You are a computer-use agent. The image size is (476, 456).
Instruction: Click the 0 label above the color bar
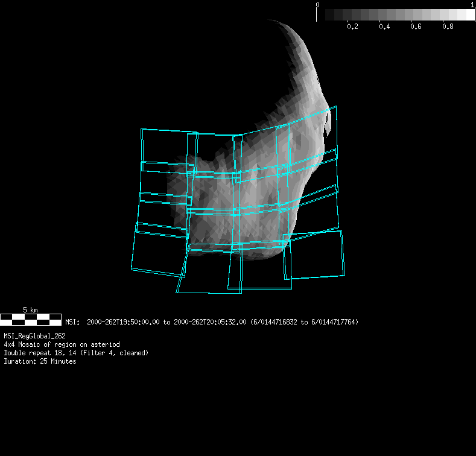[x=318, y=5]
